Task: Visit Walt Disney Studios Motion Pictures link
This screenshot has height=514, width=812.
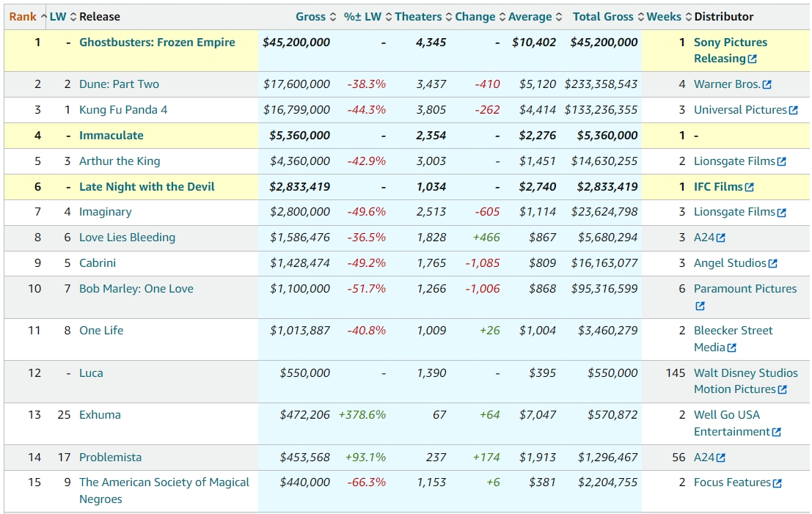Action: coord(746,381)
